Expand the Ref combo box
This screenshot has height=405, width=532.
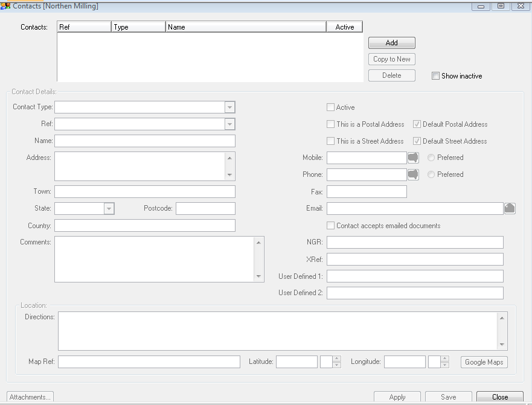point(229,124)
